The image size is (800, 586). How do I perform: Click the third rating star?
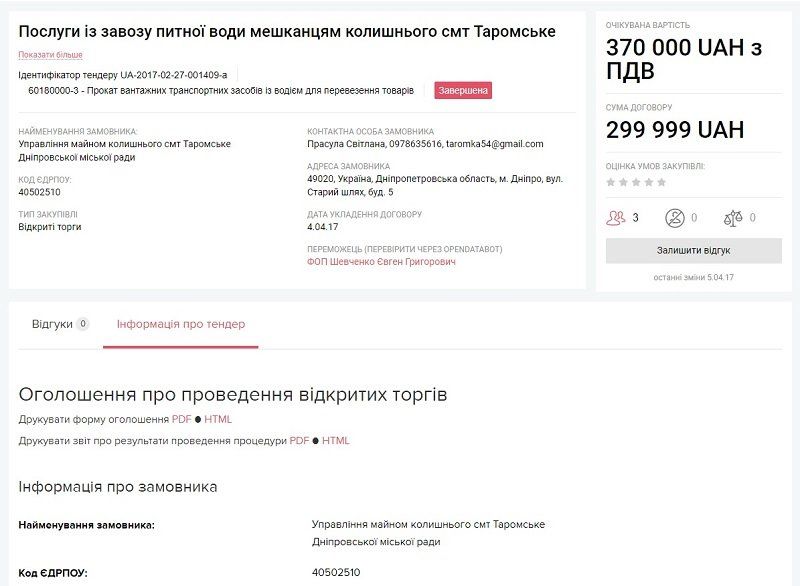click(636, 182)
